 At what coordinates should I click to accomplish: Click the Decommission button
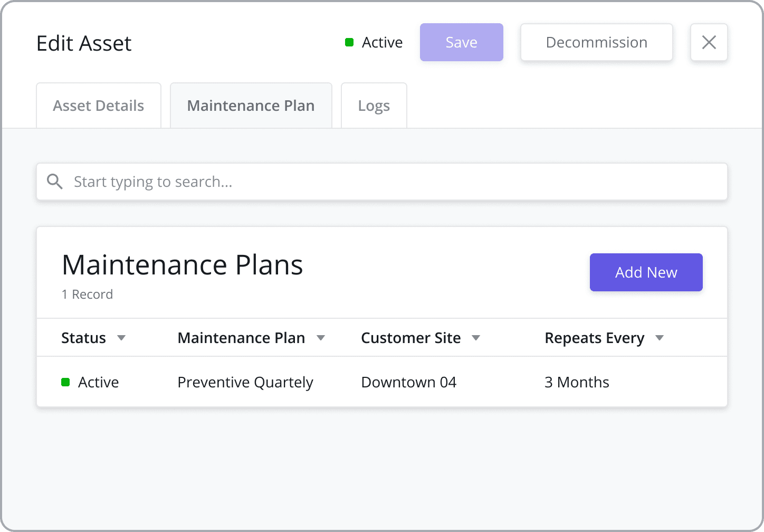597,42
